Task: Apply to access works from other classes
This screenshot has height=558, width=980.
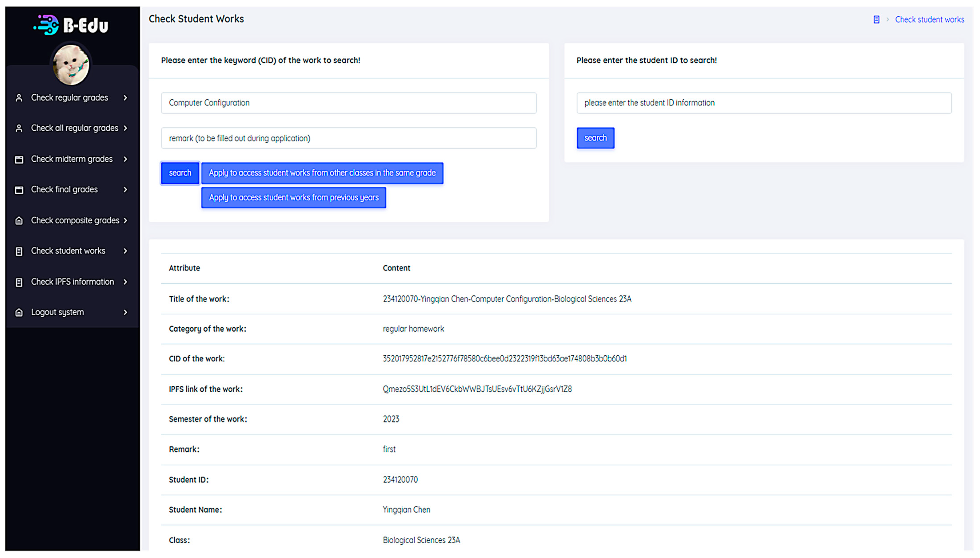Action: pyautogui.click(x=322, y=173)
